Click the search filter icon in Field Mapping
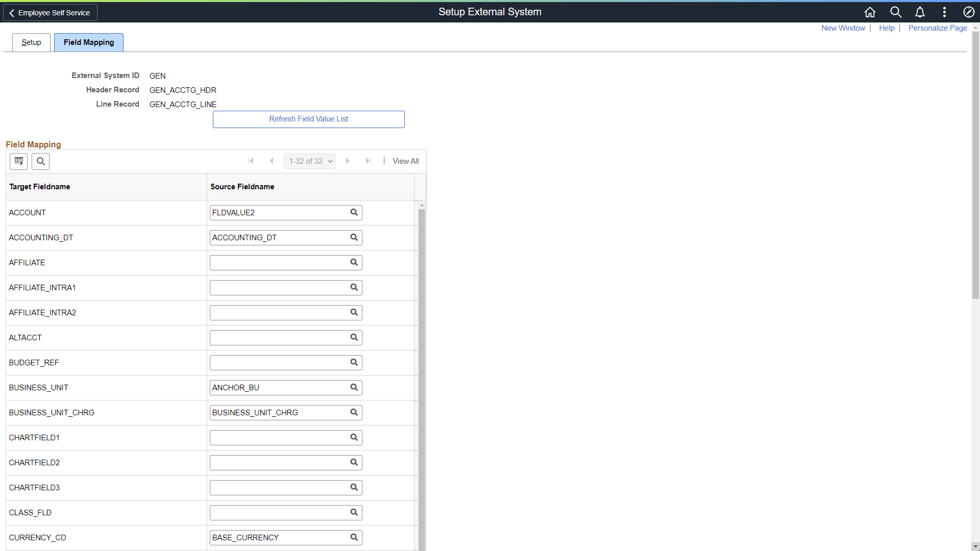The width and height of the screenshot is (980, 551). [x=40, y=160]
